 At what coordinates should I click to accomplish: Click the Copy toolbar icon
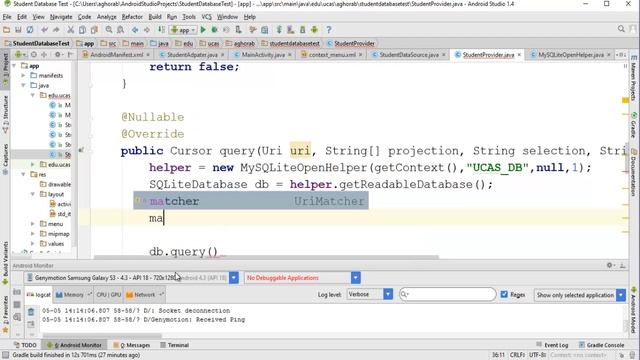pos(82,30)
